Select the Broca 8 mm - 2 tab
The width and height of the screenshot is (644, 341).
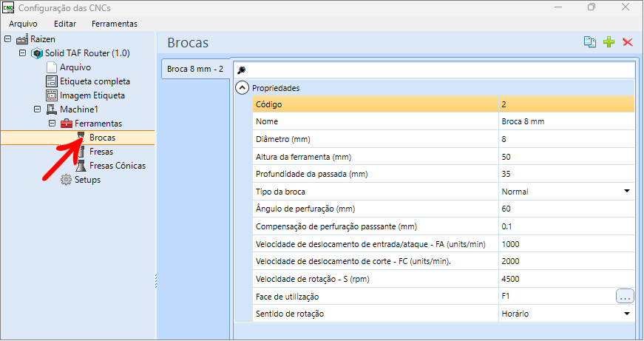tap(195, 69)
